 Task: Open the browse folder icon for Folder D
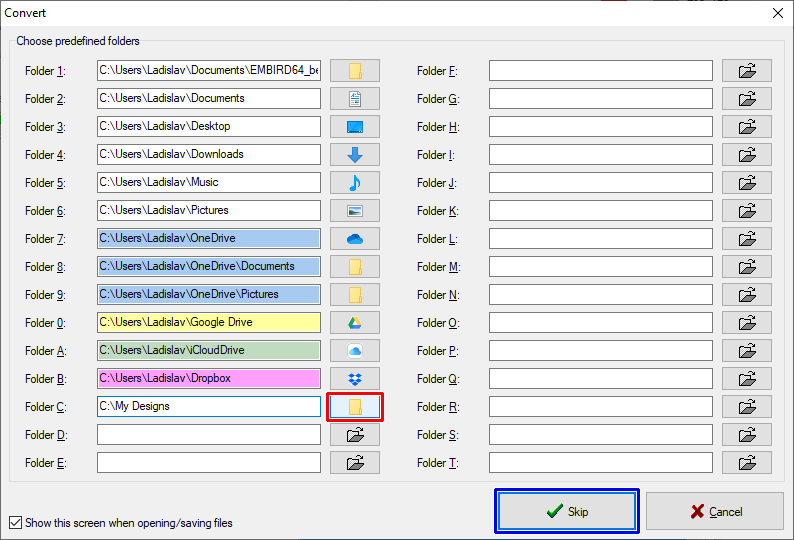[355, 435]
